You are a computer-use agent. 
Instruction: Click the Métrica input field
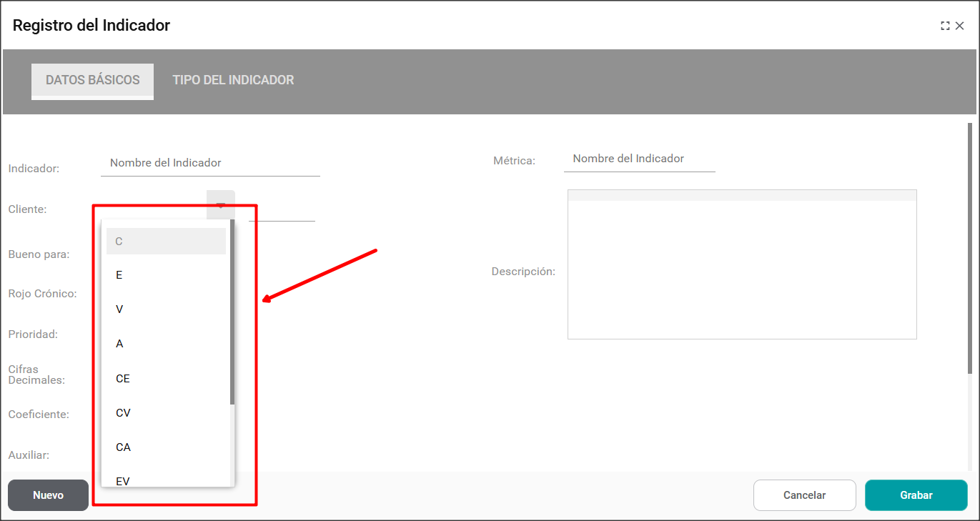[639, 159]
